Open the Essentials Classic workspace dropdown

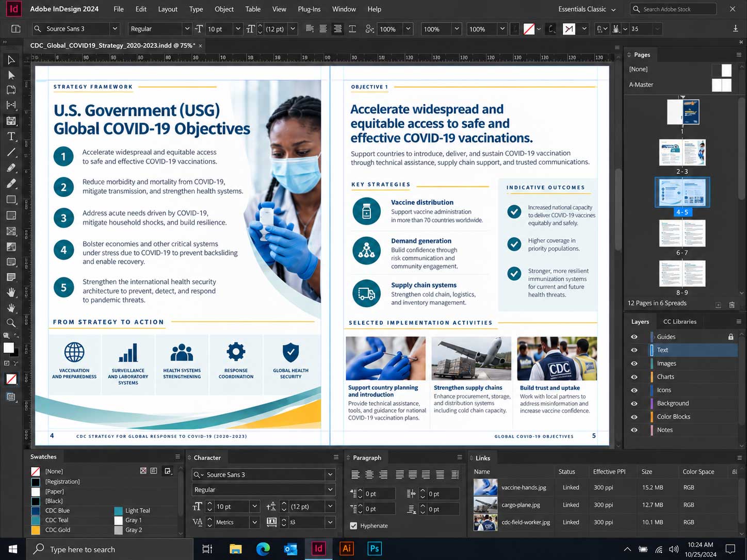pos(587,9)
